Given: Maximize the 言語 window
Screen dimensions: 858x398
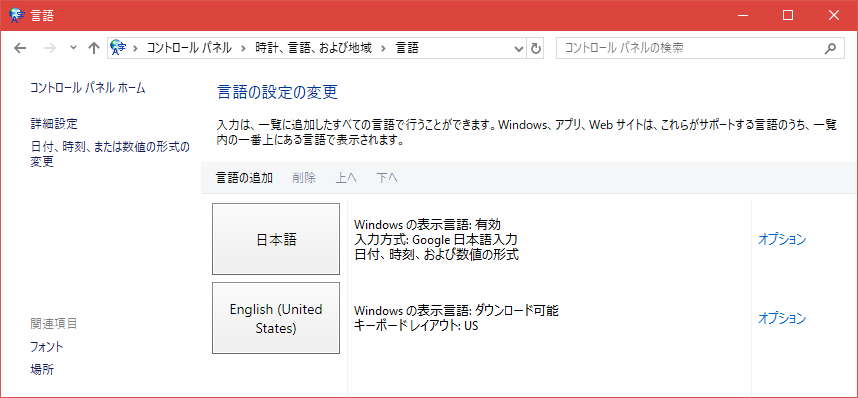Looking at the screenshot, I should pos(787,15).
